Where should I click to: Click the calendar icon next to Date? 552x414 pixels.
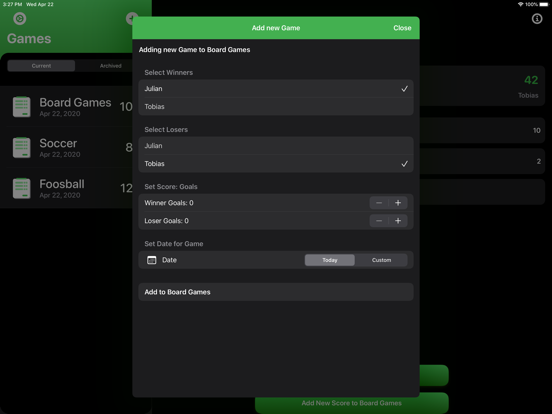[x=152, y=260]
